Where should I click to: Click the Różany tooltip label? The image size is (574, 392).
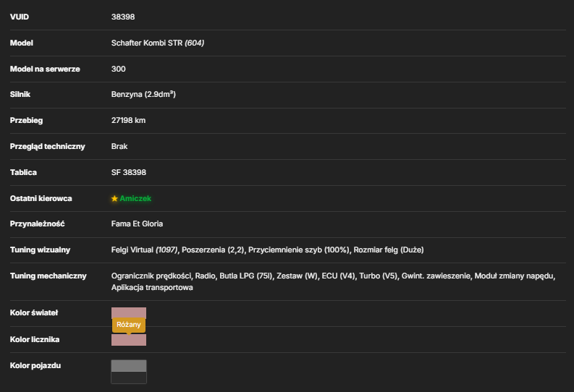129,325
